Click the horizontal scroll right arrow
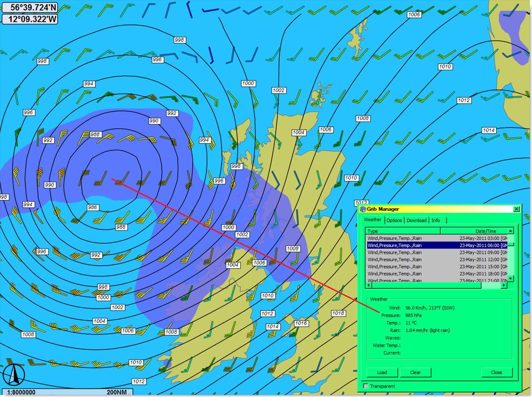The height and width of the screenshot is (397, 532). (x=503, y=285)
